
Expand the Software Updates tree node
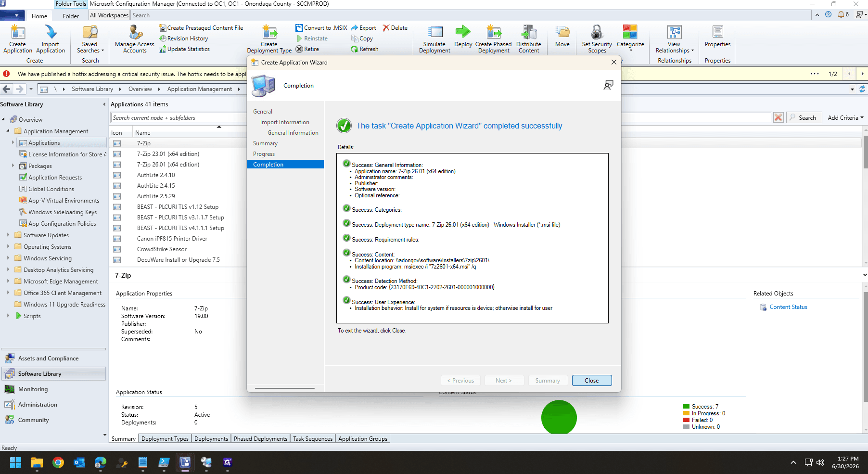pyautogui.click(x=8, y=235)
